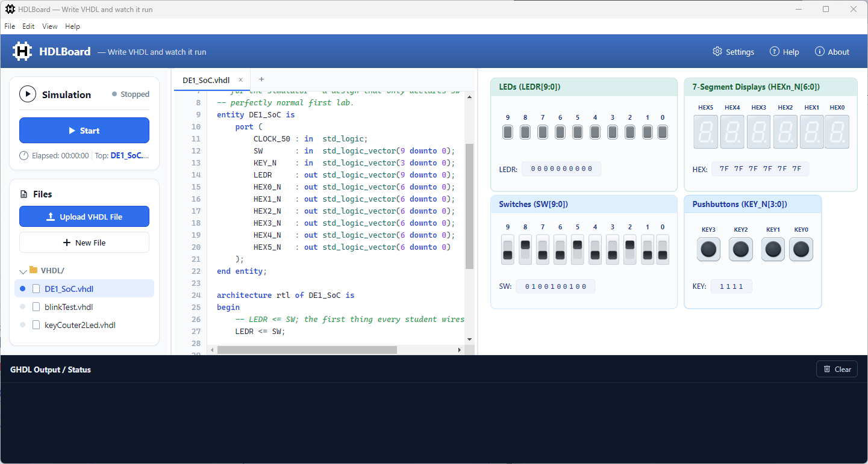Open Settings via the gear icon
Screen dimensions: 868x464
[x=717, y=52]
